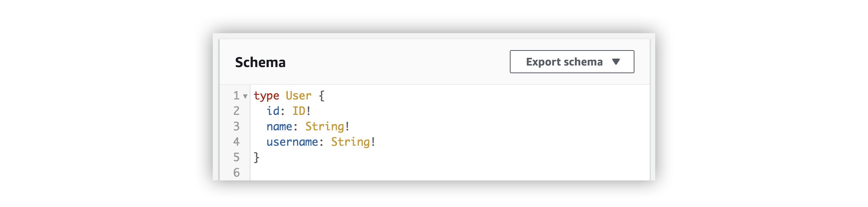Place cursor on the 'username' field

coord(292,142)
